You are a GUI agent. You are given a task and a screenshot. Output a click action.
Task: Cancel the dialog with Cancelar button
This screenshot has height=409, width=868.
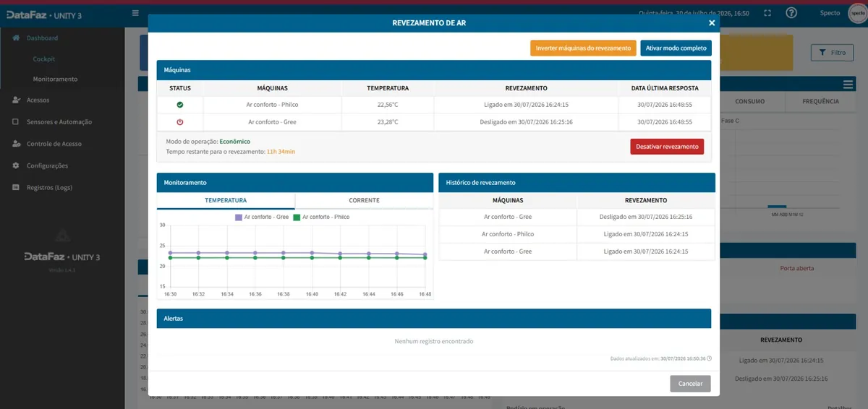click(690, 384)
